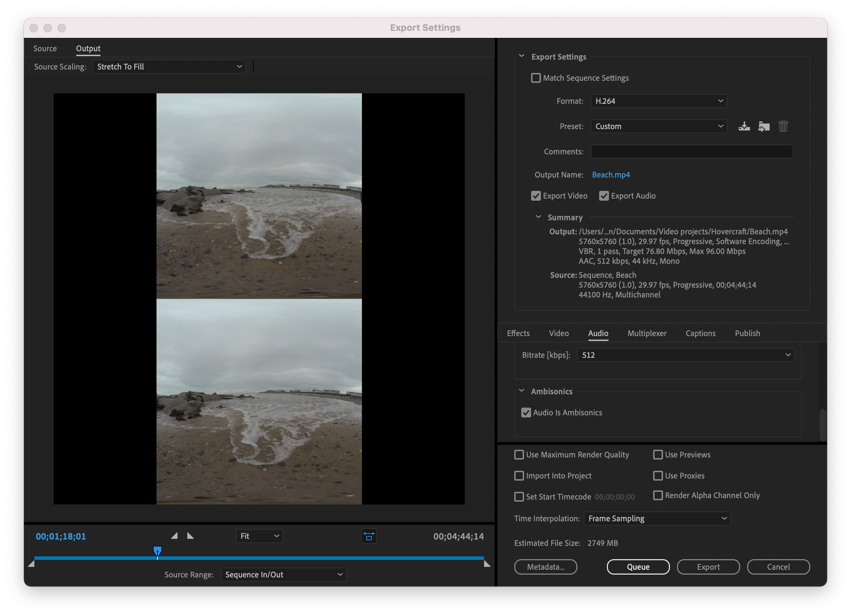Screen dimensions: 851x616
Task: Click the Set Out Point triangle icon
Action: pyautogui.click(x=190, y=536)
